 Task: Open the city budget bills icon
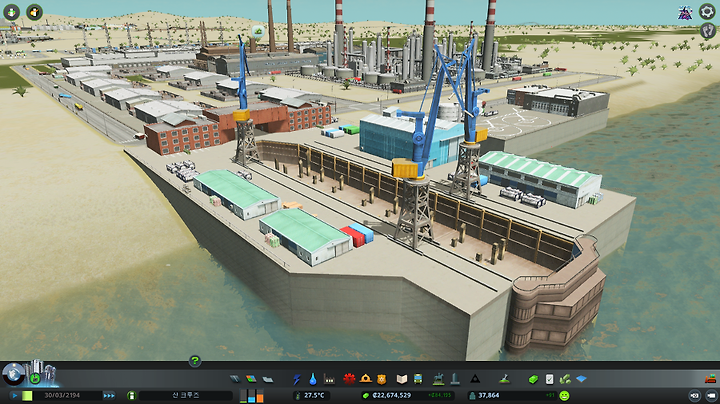point(565,379)
